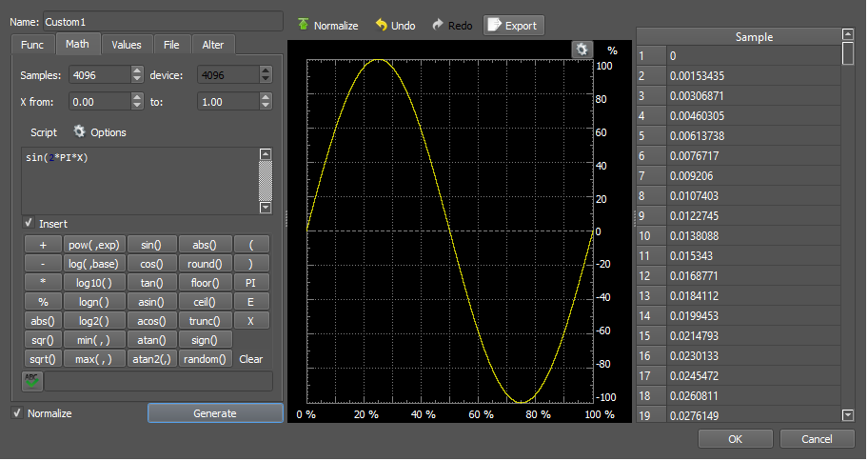
Task: Click script box scroll up arrow
Action: (x=266, y=154)
